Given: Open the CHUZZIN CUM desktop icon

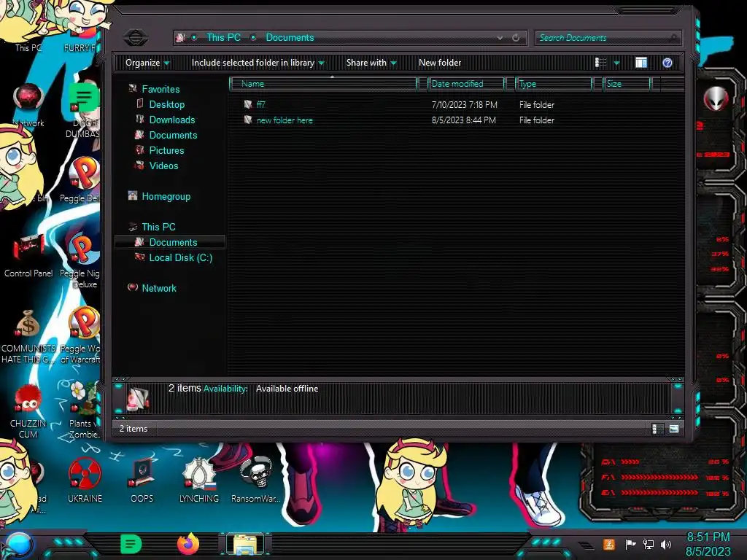Looking at the screenshot, I should (28, 411).
